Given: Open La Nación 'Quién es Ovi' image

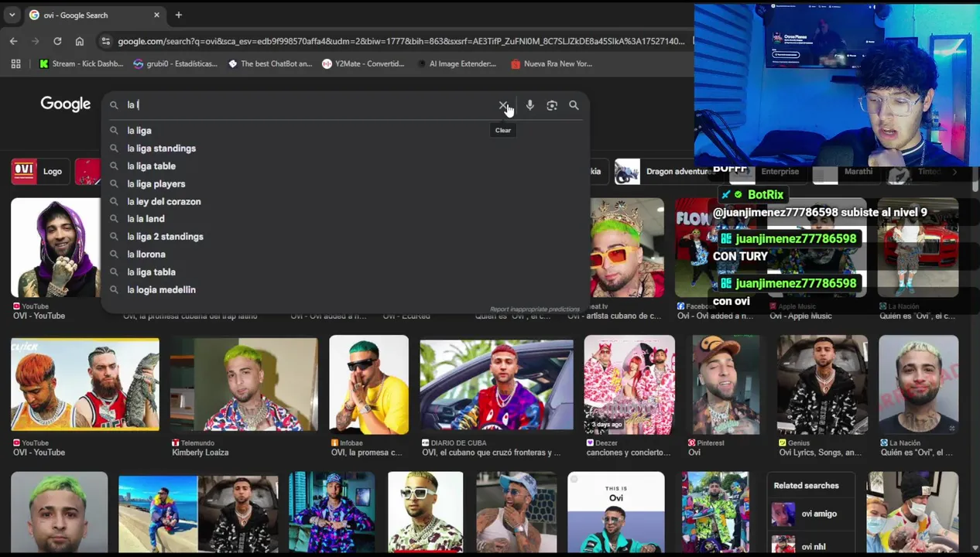Looking at the screenshot, I should coord(918,384).
